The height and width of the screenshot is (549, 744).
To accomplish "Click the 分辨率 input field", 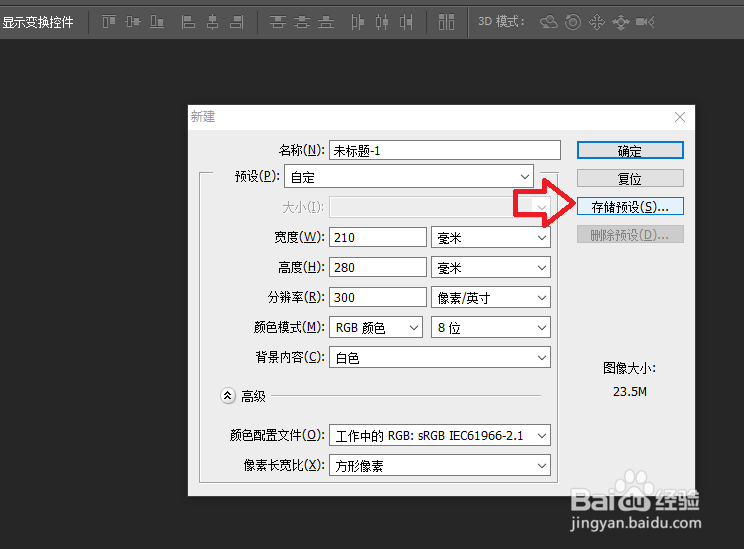I will (x=378, y=297).
